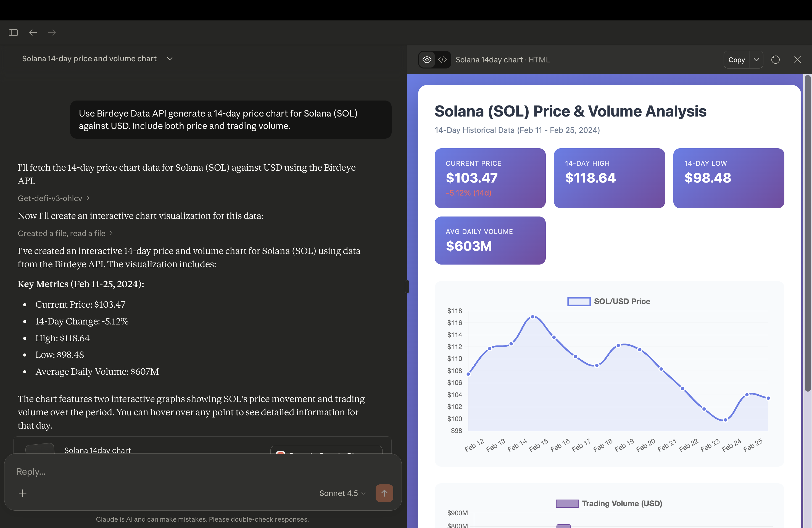
Task: Click the Copy button
Action: 736,60
